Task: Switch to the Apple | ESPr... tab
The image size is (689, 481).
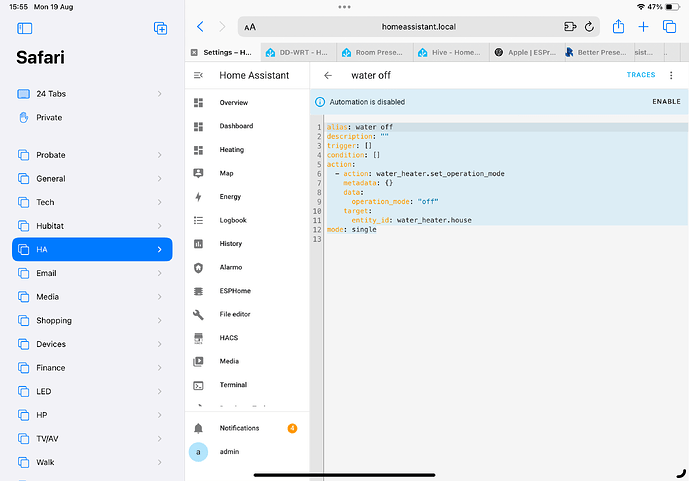Action: [527, 53]
